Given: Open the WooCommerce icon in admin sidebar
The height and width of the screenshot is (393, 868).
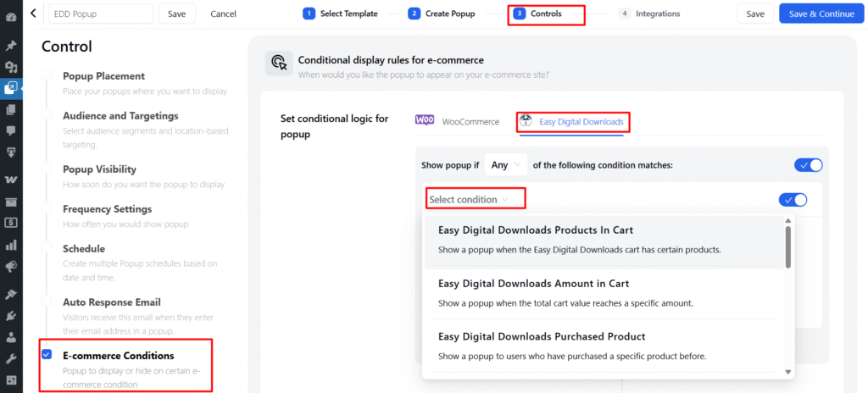Looking at the screenshot, I should pyautogui.click(x=11, y=180).
